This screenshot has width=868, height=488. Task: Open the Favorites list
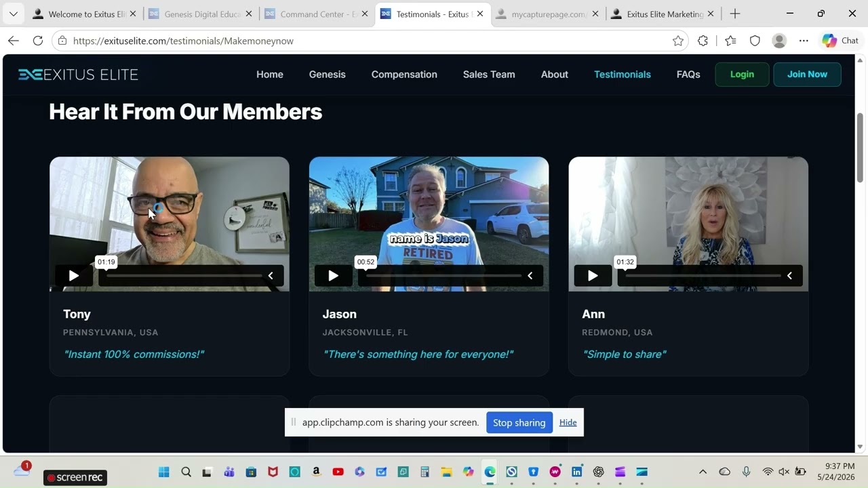pyautogui.click(x=730, y=41)
